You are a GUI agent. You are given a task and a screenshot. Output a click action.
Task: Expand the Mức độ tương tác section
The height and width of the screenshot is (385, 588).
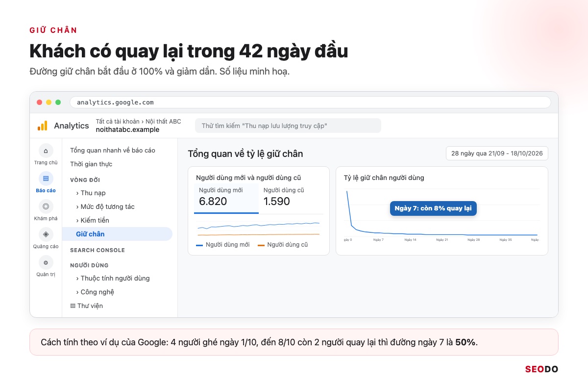(x=105, y=206)
